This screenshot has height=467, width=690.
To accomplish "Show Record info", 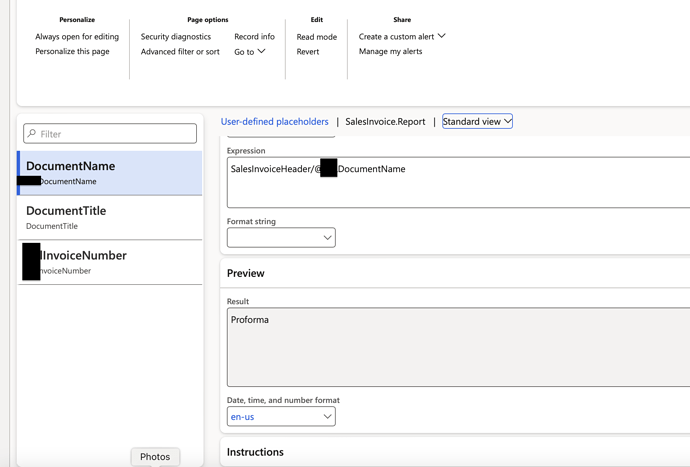I will (x=254, y=37).
